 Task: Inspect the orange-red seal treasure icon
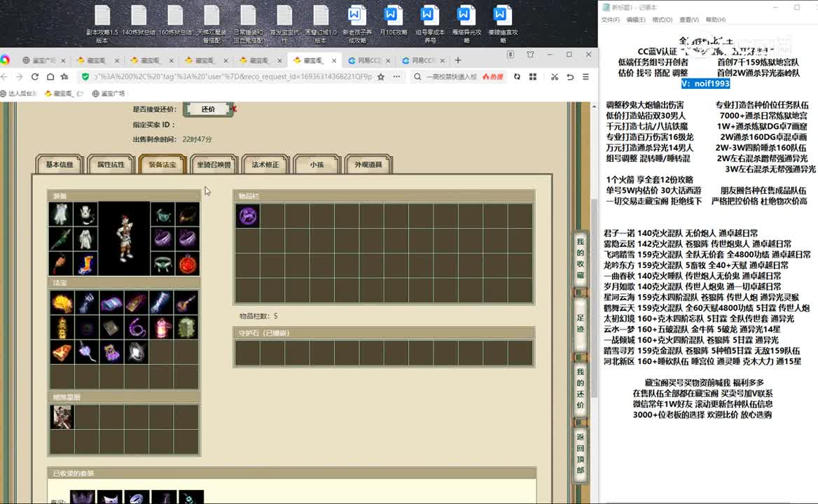tap(62, 353)
